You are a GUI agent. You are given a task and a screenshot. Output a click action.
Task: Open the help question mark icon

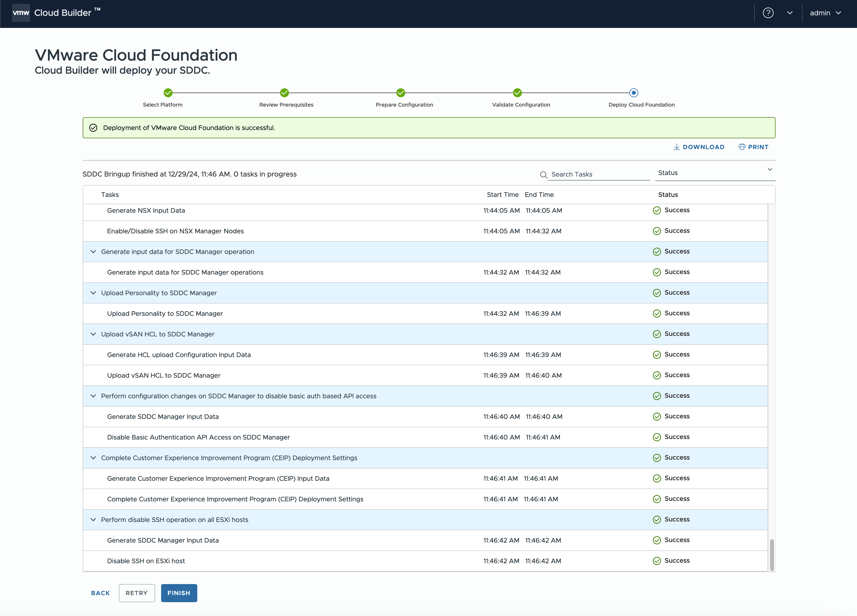(768, 13)
